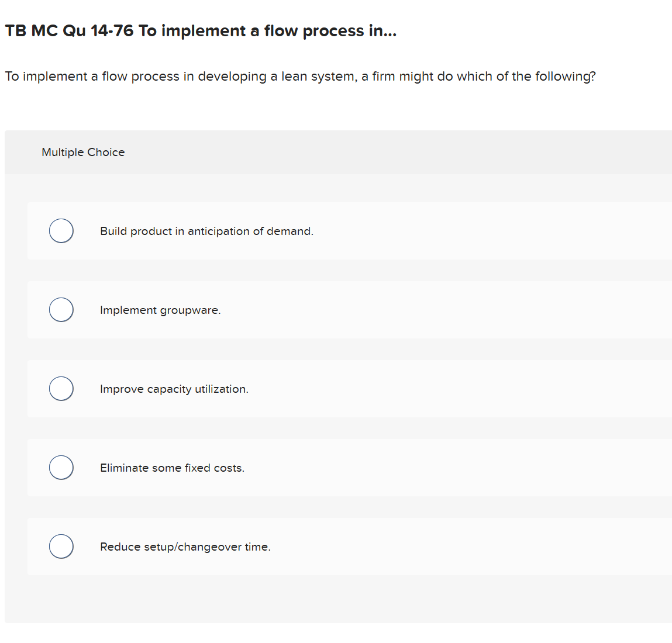The image size is (672, 643).
Task: Click the answer text 'Implement groupware'
Action: pyautogui.click(x=160, y=310)
